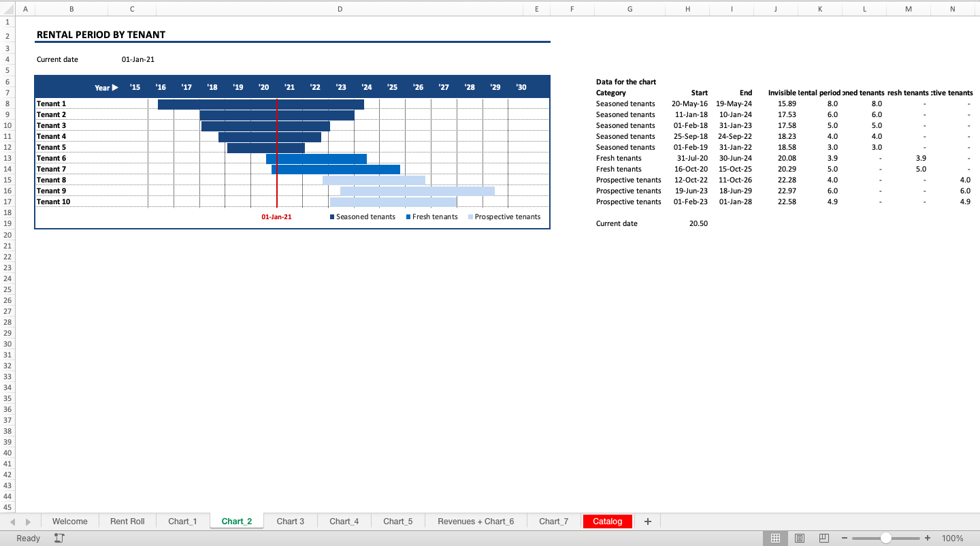Click the Tenant 9 light blue bar
Screen dimensions: 980x546
417,191
